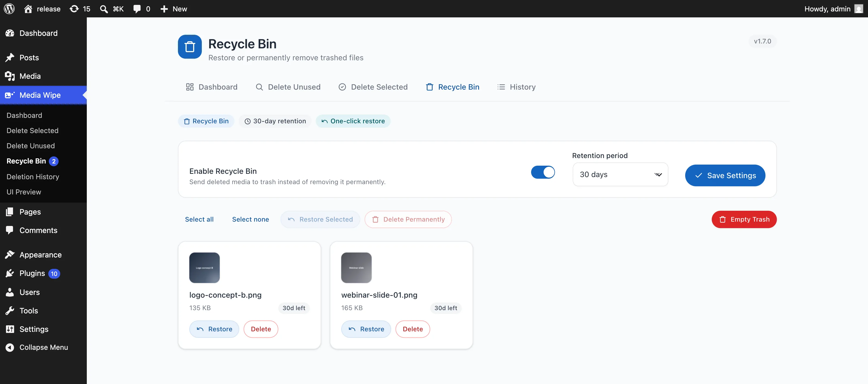Click the Restore Selected button

pyautogui.click(x=320, y=219)
